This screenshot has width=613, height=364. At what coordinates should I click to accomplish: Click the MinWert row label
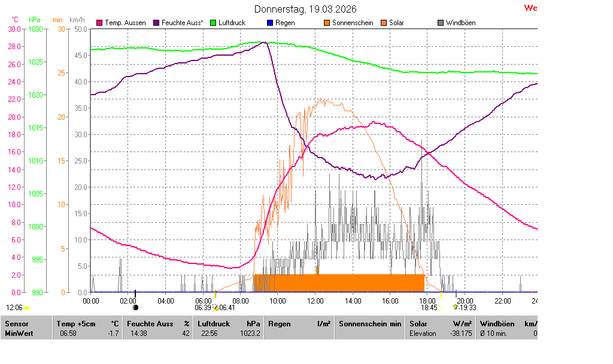pyautogui.click(x=19, y=333)
